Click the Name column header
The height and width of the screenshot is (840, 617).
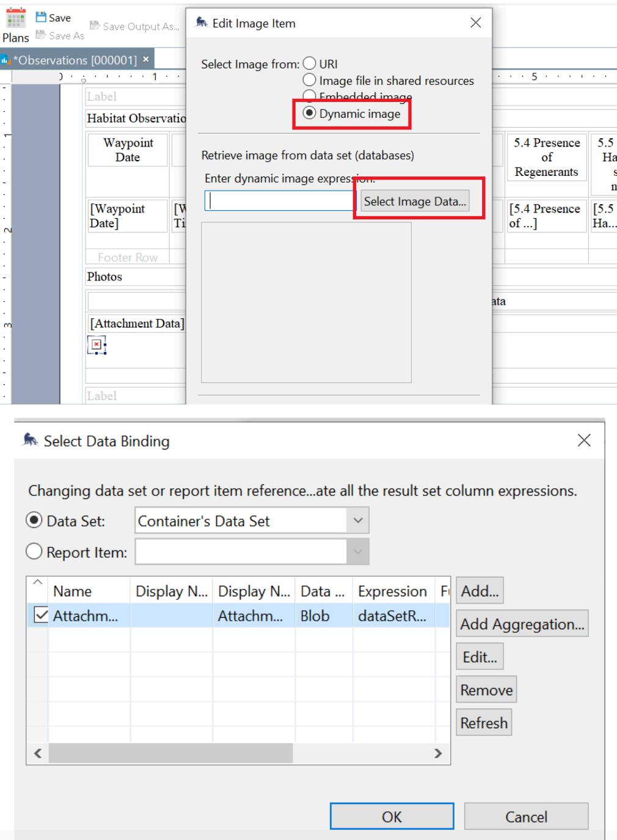coord(89,591)
